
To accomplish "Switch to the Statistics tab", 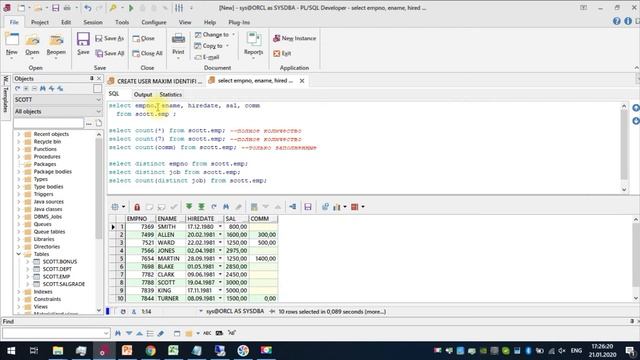I will click(x=171, y=95).
